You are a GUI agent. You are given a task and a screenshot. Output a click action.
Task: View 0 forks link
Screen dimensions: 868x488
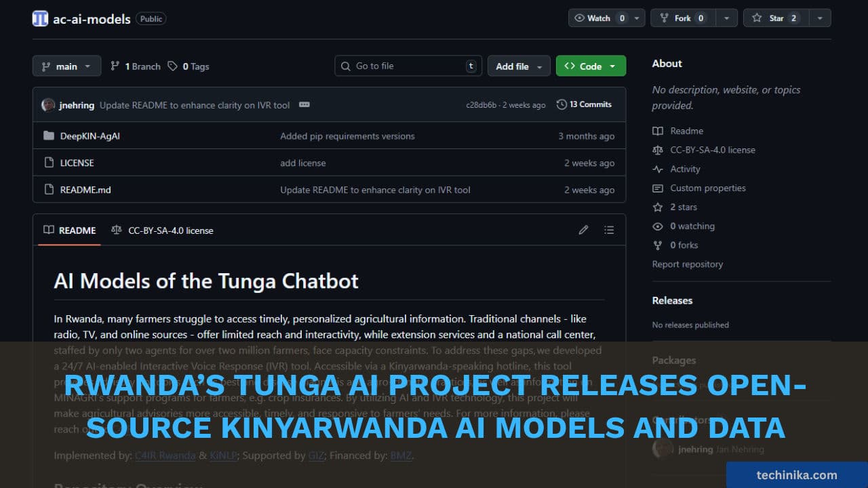point(675,245)
